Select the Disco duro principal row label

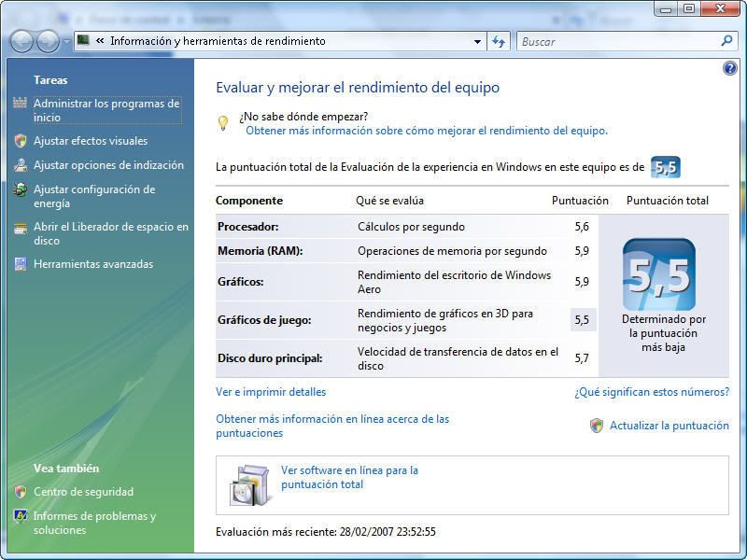click(270, 358)
